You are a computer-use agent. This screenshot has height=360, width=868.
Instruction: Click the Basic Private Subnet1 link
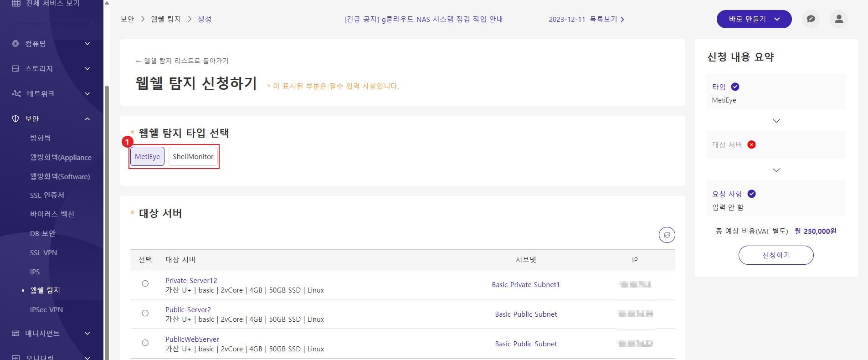pos(526,284)
